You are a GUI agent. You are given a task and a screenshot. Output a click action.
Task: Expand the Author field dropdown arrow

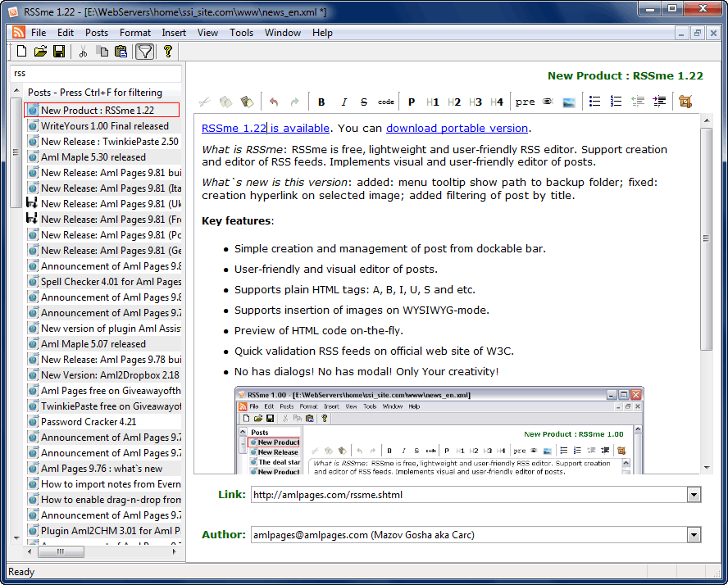(694, 535)
